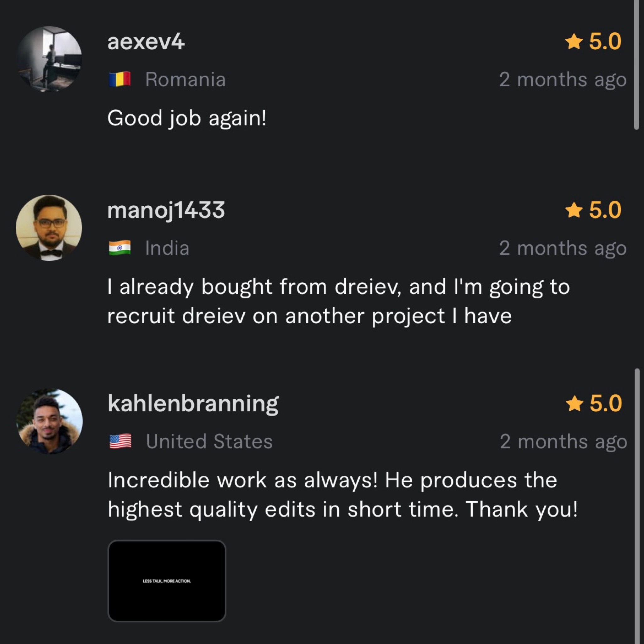Click kahlenbranning's profile avatar

pos(49,421)
